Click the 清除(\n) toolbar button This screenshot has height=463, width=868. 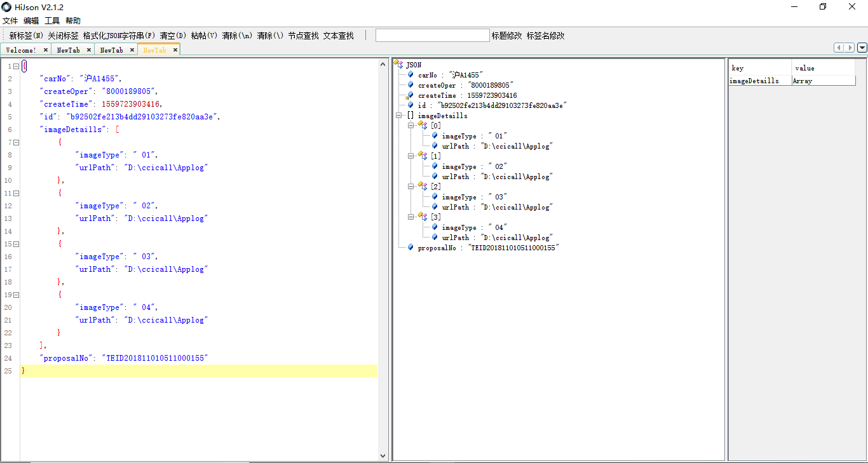click(x=237, y=36)
